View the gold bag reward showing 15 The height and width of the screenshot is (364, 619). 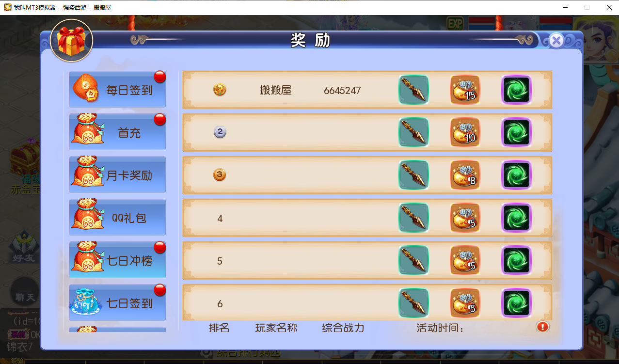(x=465, y=90)
